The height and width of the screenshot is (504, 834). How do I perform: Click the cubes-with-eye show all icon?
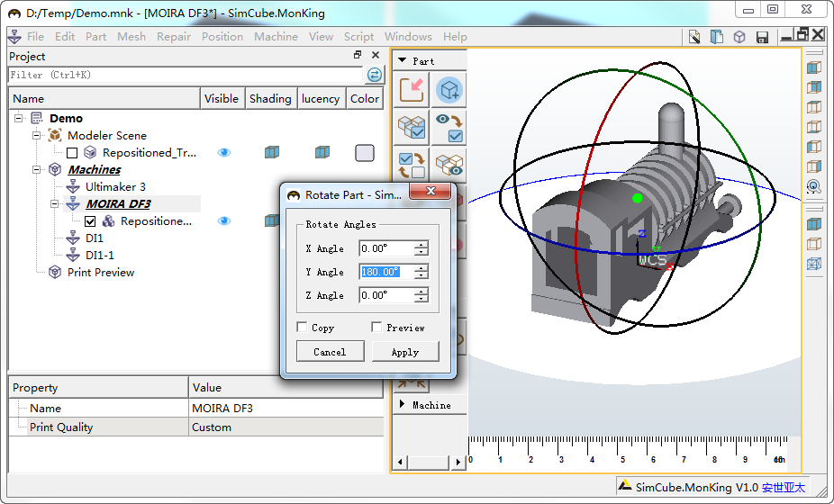point(449,165)
